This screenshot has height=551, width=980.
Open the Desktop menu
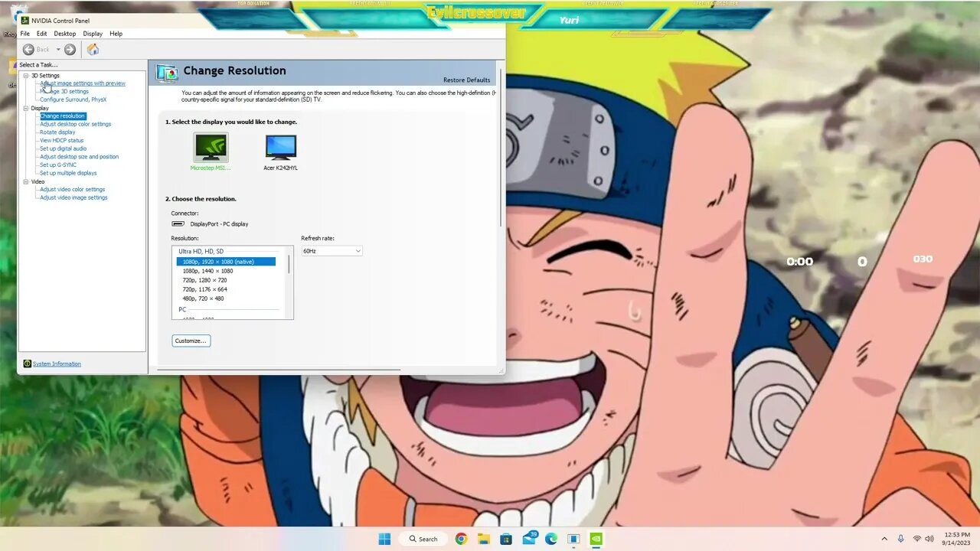point(65,34)
